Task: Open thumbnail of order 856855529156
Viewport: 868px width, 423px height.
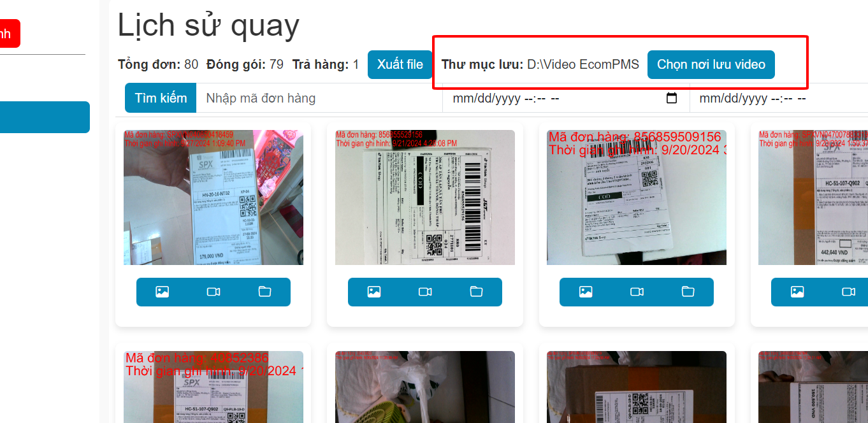Action: (x=425, y=197)
